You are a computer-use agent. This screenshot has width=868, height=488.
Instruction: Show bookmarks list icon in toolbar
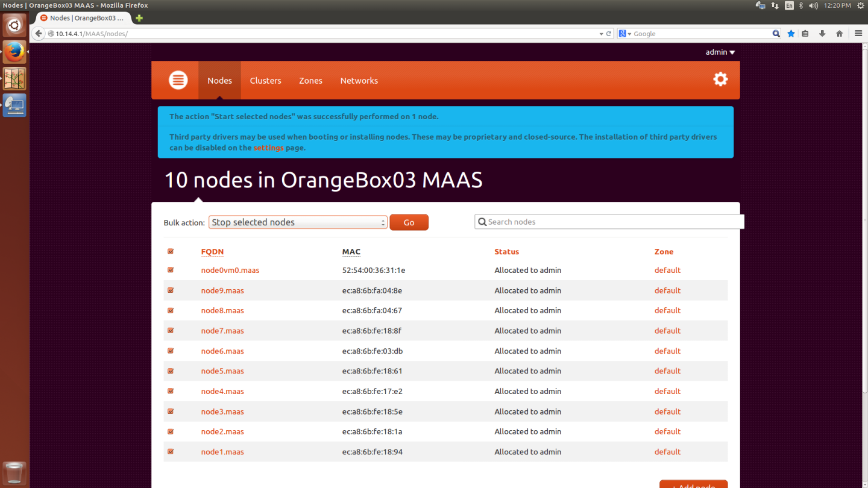tap(805, 34)
